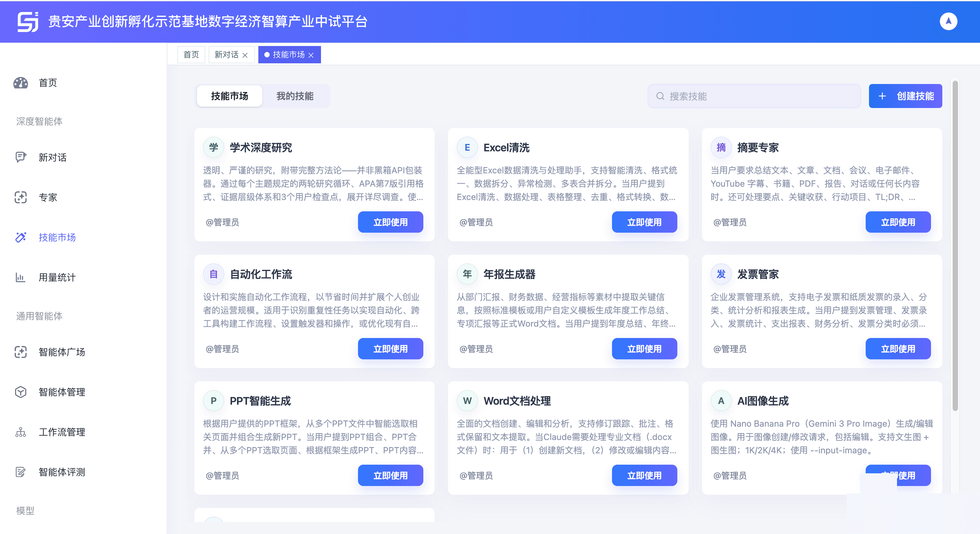Image resolution: width=980 pixels, height=534 pixels.
Task: Click 立即使用 on Word文档处理 card
Action: 644,475
